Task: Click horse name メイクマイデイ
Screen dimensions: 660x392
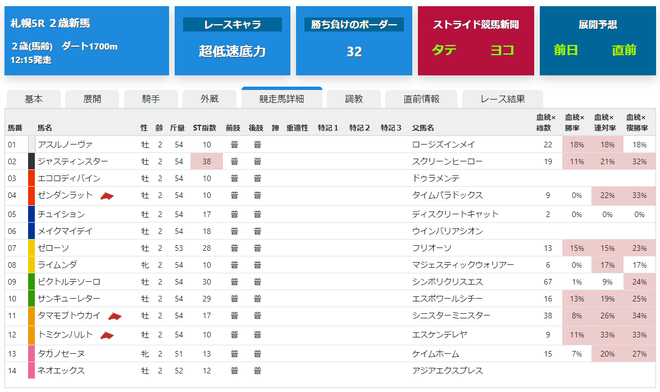Action: 65,231
